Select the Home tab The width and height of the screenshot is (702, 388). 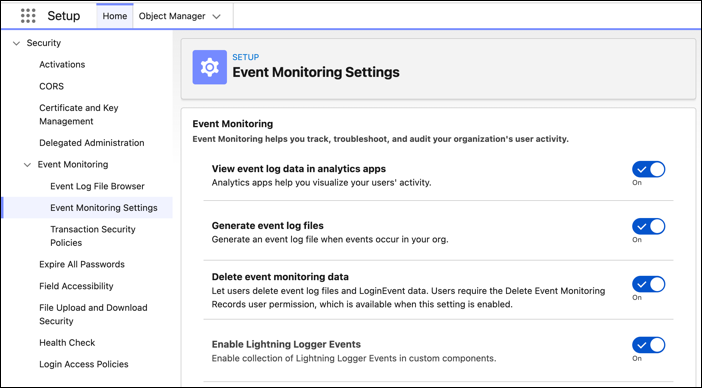pos(115,16)
